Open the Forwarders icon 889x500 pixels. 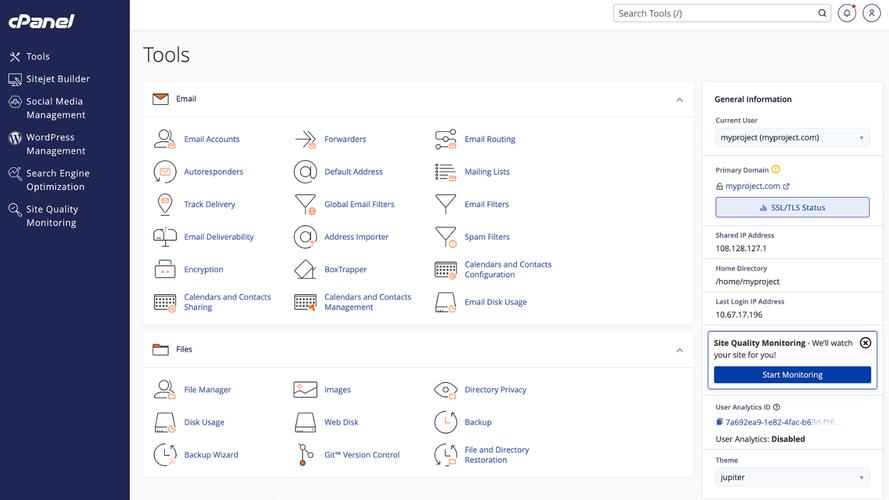pos(305,139)
